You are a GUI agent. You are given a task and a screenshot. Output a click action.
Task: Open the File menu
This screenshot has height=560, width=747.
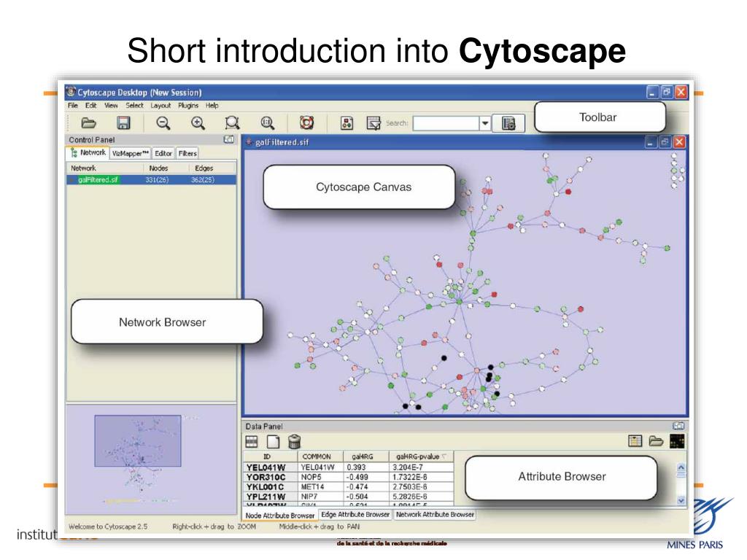[x=72, y=106]
